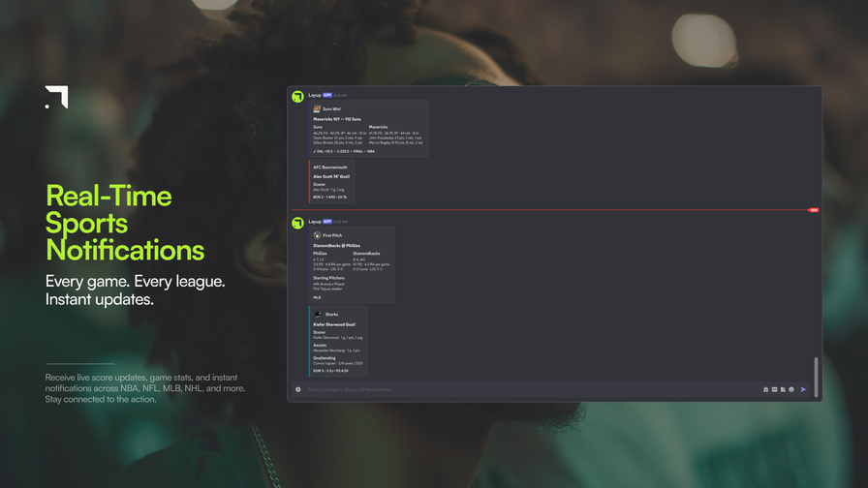Click the red NEW messages marker
868x488 pixels.
[x=813, y=210]
